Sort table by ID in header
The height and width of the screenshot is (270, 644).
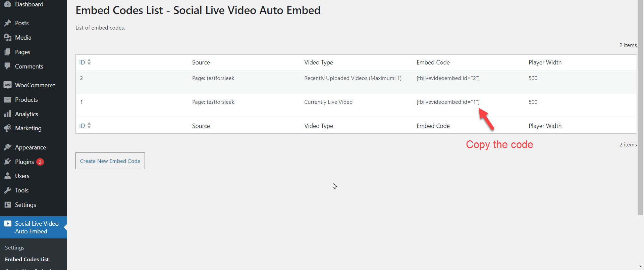click(x=85, y=62)
